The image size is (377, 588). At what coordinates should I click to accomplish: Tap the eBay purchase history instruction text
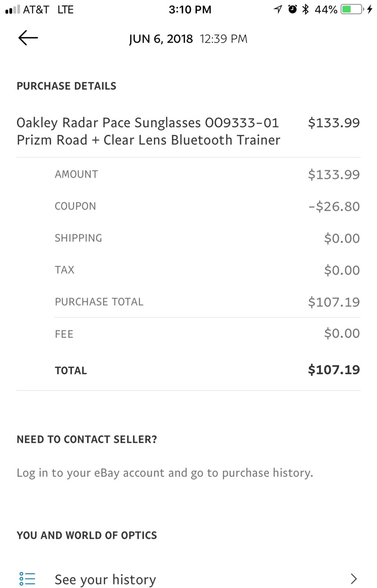[x=164, y=473]
